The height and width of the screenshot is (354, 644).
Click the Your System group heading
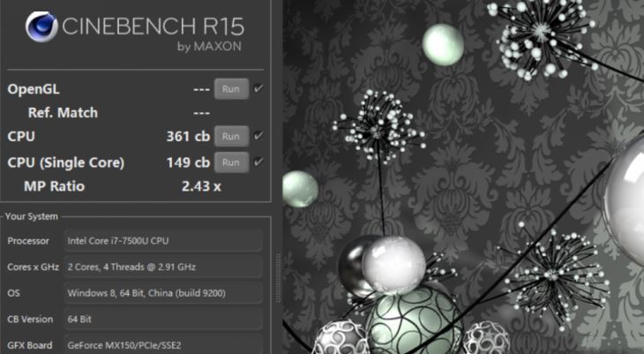click(x=32, y=216)
